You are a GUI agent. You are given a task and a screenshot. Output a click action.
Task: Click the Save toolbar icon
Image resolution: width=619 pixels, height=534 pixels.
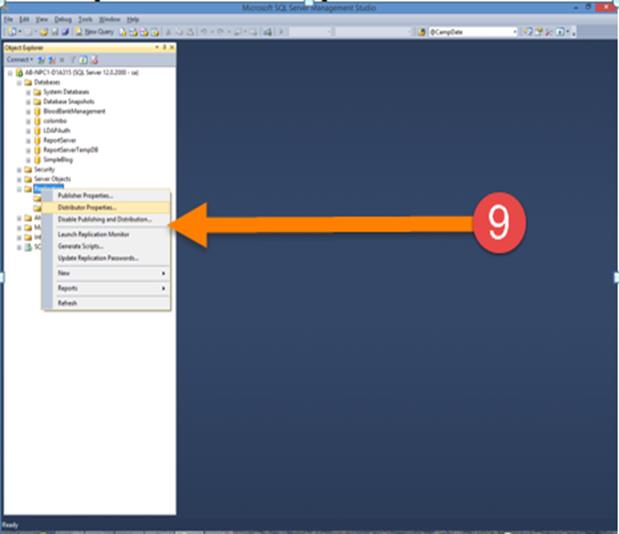click(x=55, y=32)
